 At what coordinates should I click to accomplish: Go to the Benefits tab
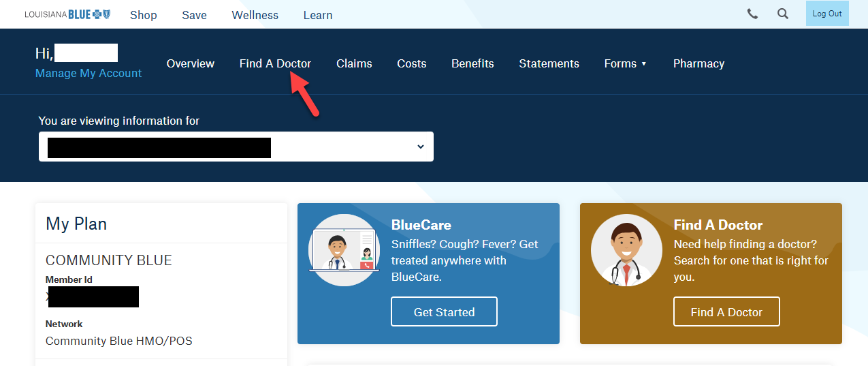pos(472,63)
